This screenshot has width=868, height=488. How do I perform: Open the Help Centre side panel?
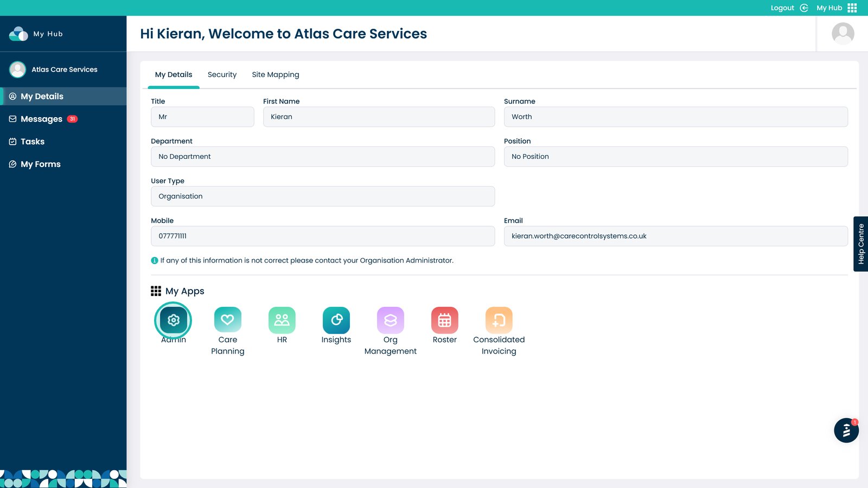tap(860, 244)
